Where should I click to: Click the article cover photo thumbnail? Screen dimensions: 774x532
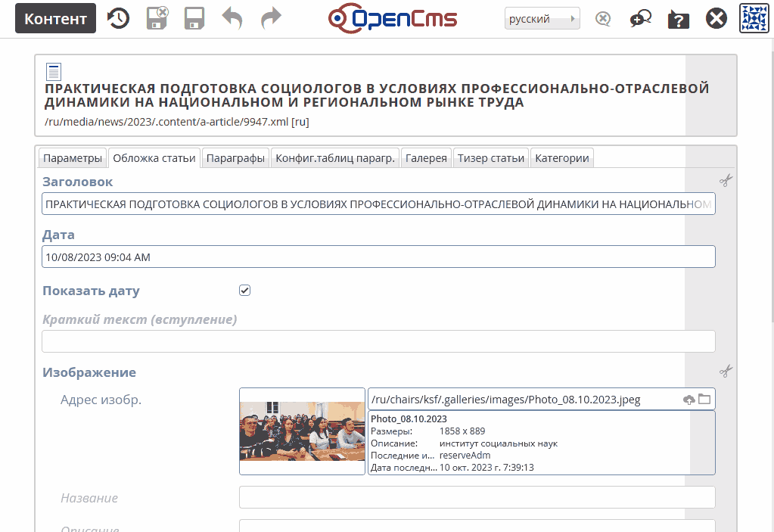(302, 431)
